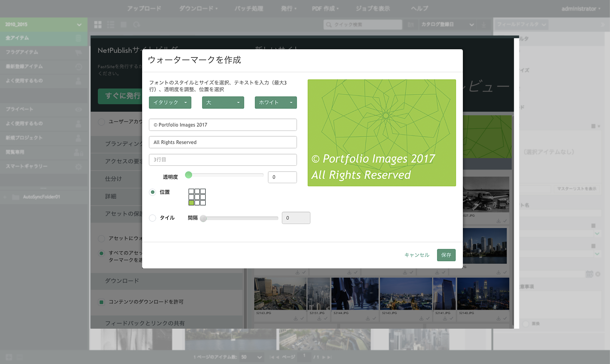Toggle コンテンツのダウンロードを許可 checkbox
The image size is (610, 364).
point(101,302)
